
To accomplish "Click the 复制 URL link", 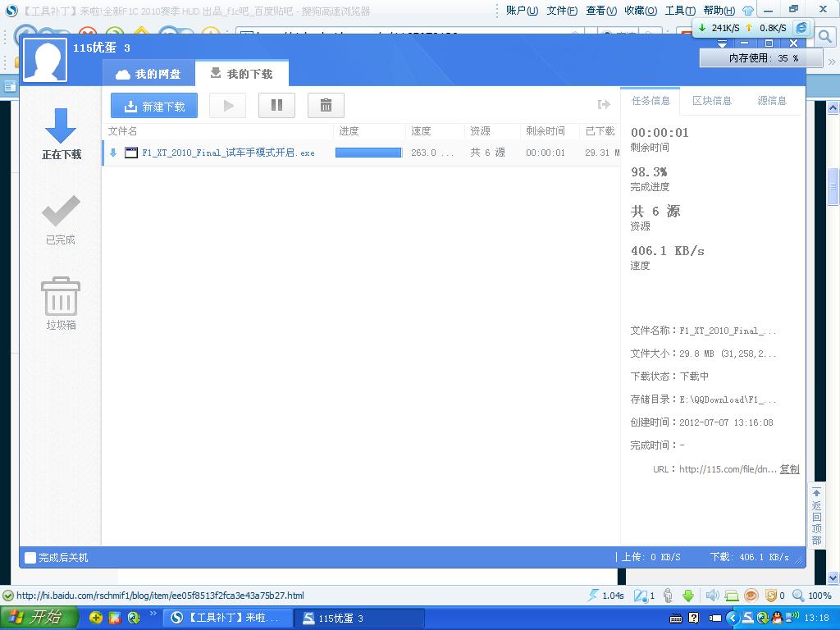I will pyautogui.click(x=790, y=469).
